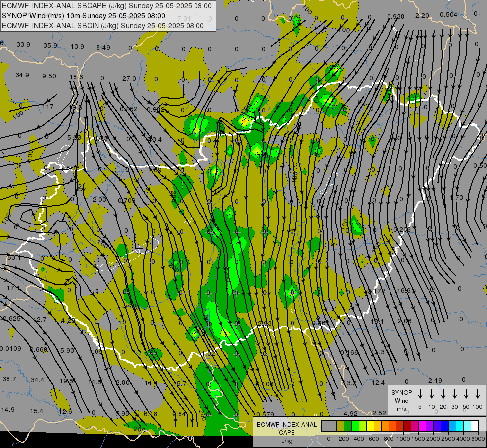Click the map value 2.52
487x448 pixels.
(379, 413)
